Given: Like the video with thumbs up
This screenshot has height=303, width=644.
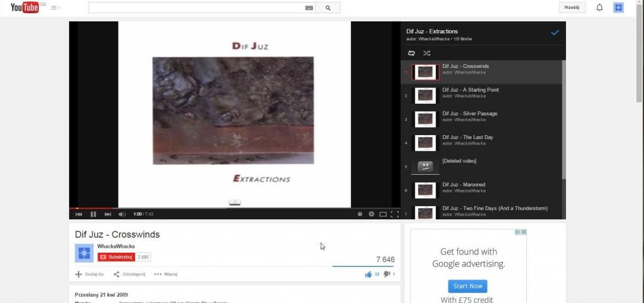Looking at the screenshot, I should pyautogui.click(x=369, y=274).
